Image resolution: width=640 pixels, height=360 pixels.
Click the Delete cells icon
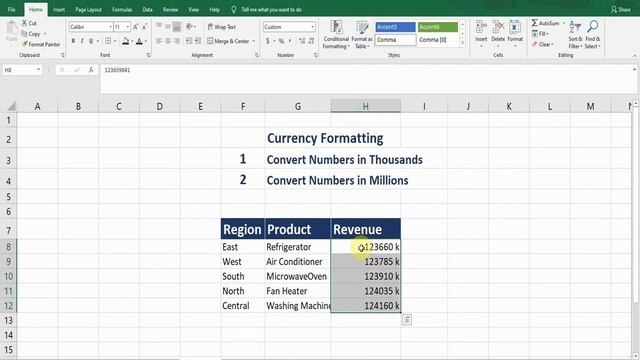(498, 27)
